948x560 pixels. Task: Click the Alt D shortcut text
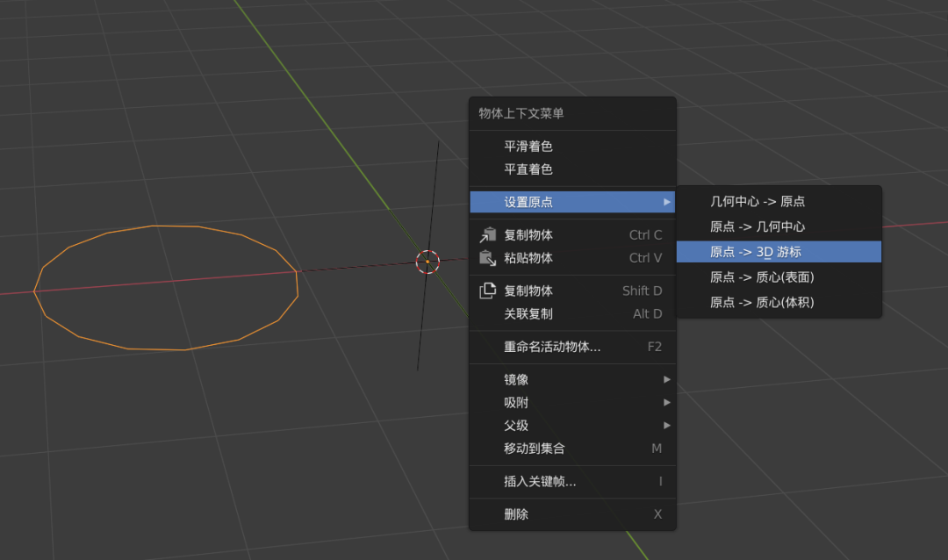coord(647,314)
